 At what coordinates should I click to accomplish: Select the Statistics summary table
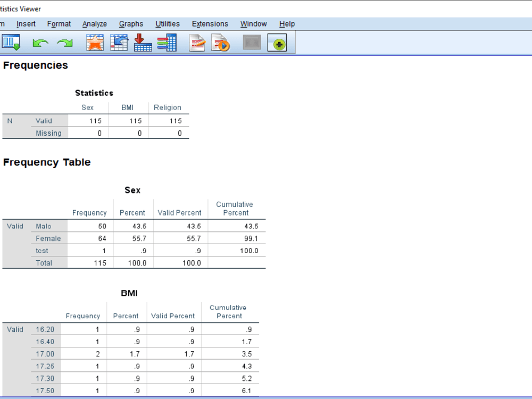pyautogui.click(x=96, y=120)
